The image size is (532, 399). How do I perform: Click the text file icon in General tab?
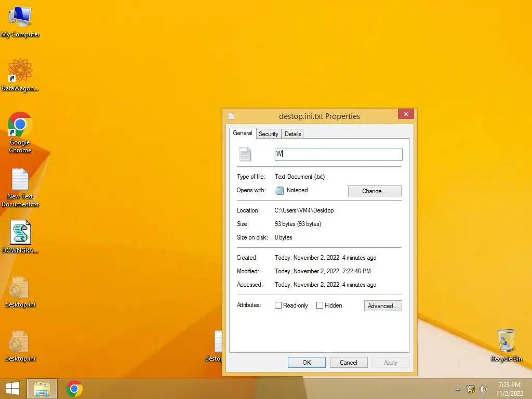[245, 154]
